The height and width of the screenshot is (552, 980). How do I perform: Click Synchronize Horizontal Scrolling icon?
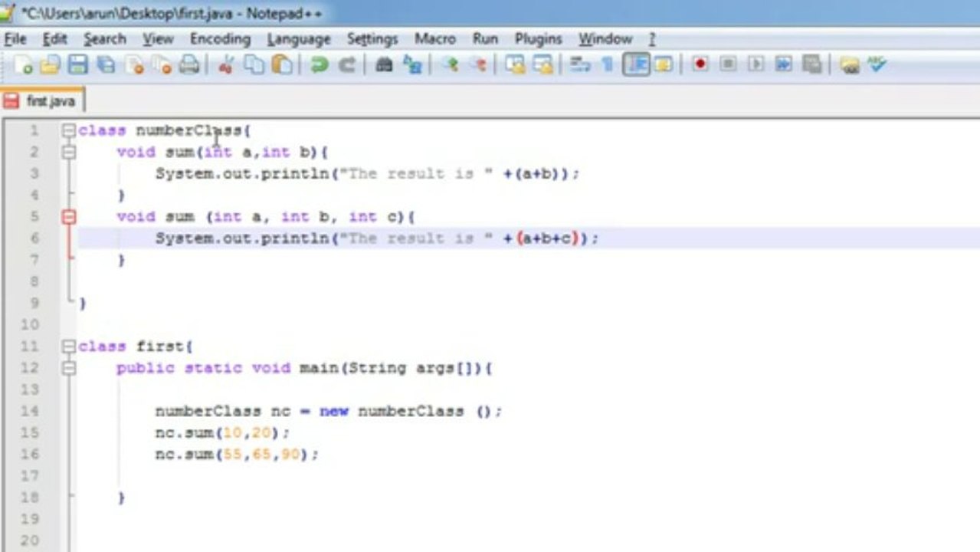[x=542, y=65]
